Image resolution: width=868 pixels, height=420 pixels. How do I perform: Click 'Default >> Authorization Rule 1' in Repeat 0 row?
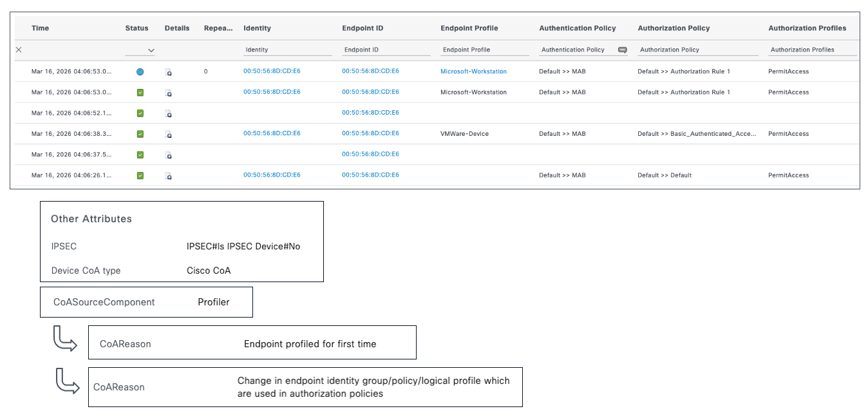[684, 72]
